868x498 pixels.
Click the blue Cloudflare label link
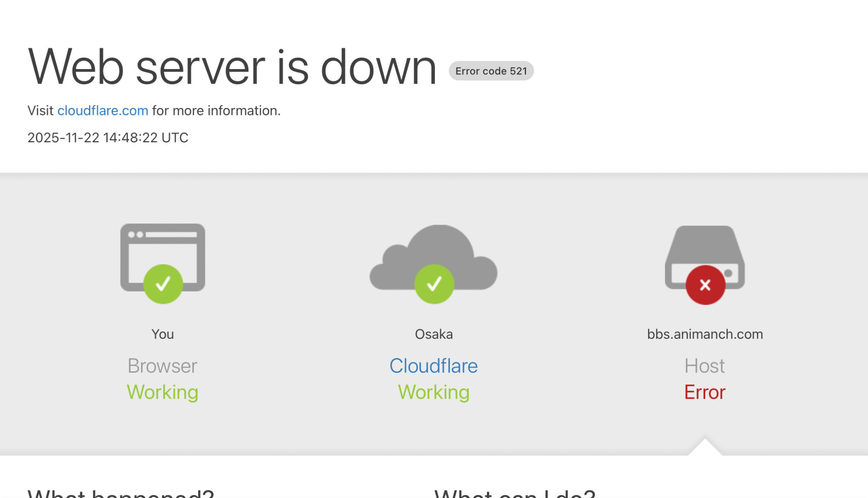point(433,366)
